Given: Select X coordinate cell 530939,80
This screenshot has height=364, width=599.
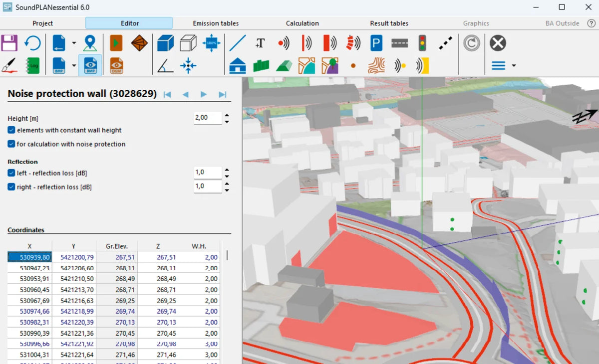Looking at the screenshot, I should pos(30,257).
